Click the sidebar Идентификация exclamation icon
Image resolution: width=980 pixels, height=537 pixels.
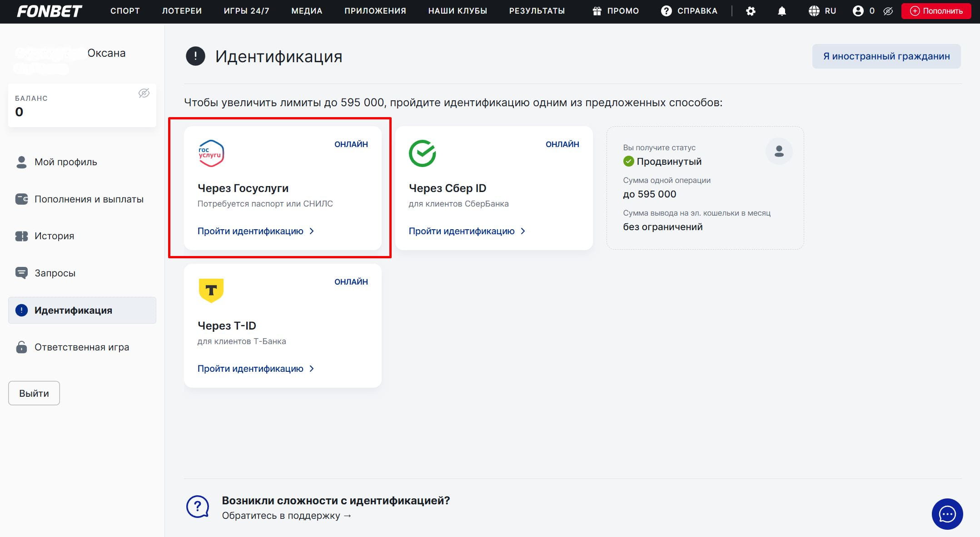click(x=21, y=310)
